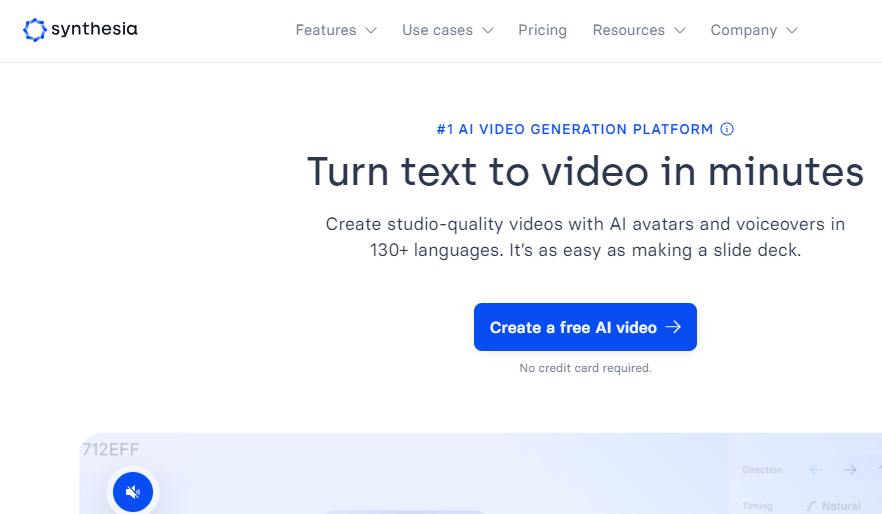Expand the Use cases chevron

(488, 31)
